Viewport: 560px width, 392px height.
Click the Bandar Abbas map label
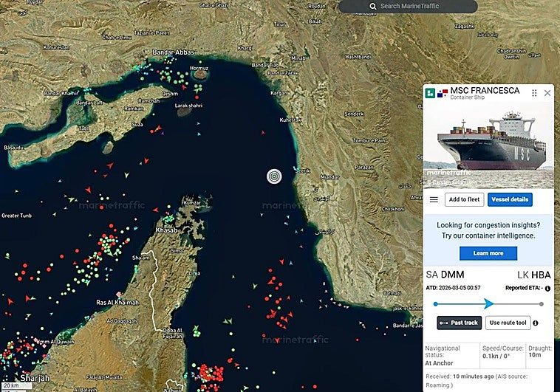[173, 52]
